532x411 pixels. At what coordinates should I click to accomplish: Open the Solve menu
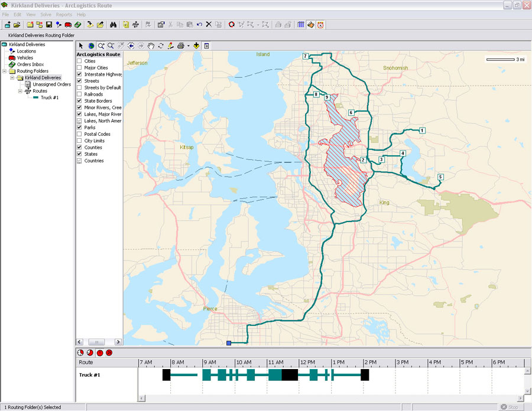click(x=46, y=14)
